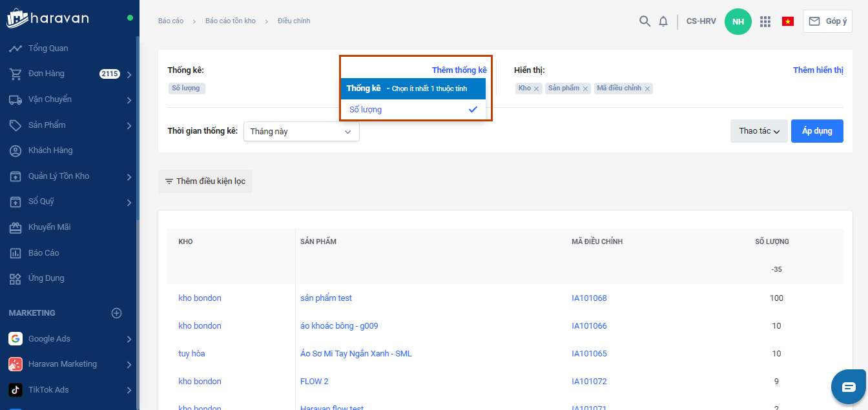This screenshot has height=410, width=868.
Task: Open the apps grid icon
Action: [x=765, y=21]
